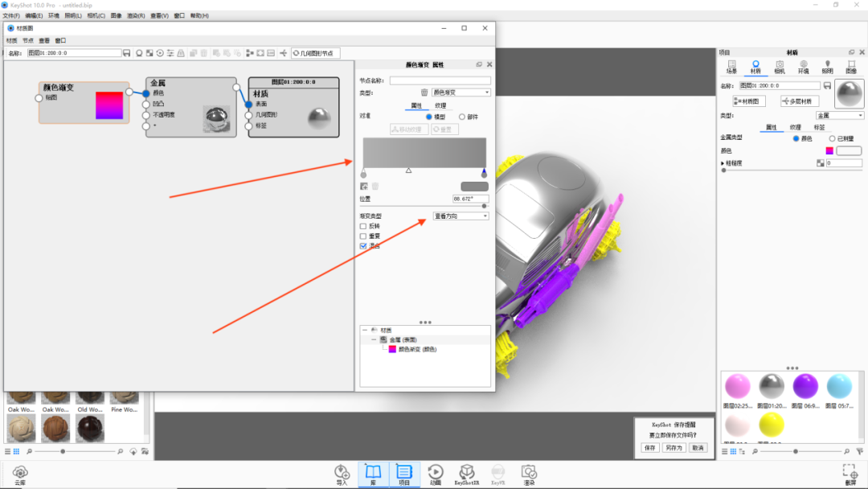Viewport: 868px width, 489px height.
Task: Select the yellow material ball thumbnail
Action: click(771, 425)
